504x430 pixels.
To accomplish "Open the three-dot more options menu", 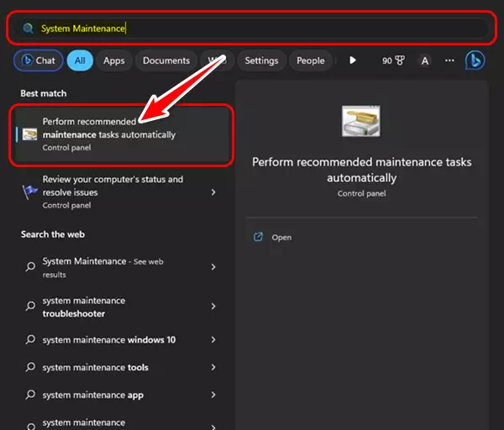I will pyautogui.click(x=449, y=60).
